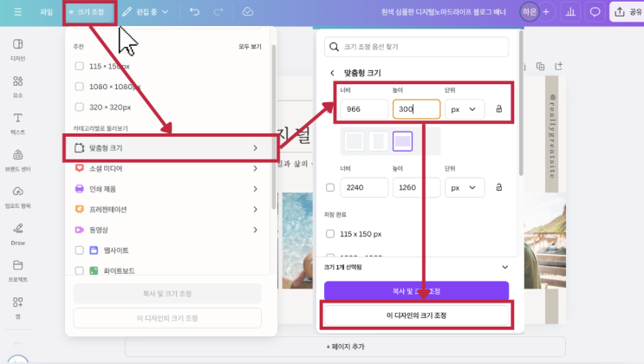Open 맞춤형 크기 custom size submenu
This screenshot has height=364, width=644.
(167, 148)
